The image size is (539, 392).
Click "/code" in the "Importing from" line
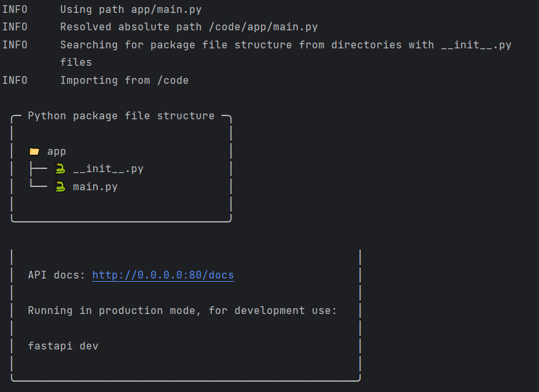click(x=172, y=81)
